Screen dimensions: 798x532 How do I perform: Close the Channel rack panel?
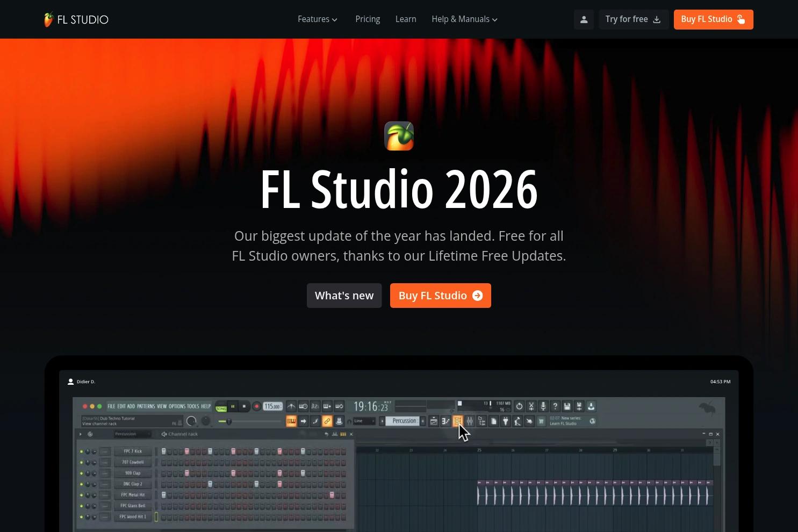click(x=351, y=434)
